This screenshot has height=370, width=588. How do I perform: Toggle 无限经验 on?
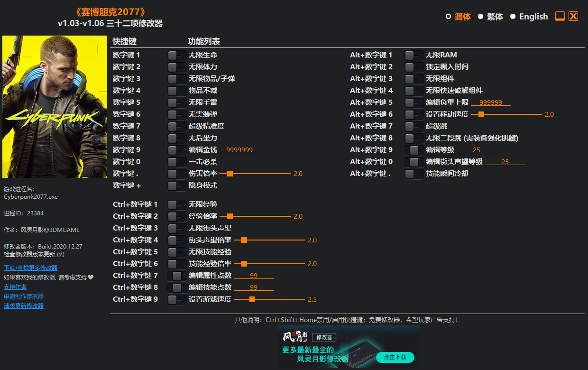(x=177, y=204)
